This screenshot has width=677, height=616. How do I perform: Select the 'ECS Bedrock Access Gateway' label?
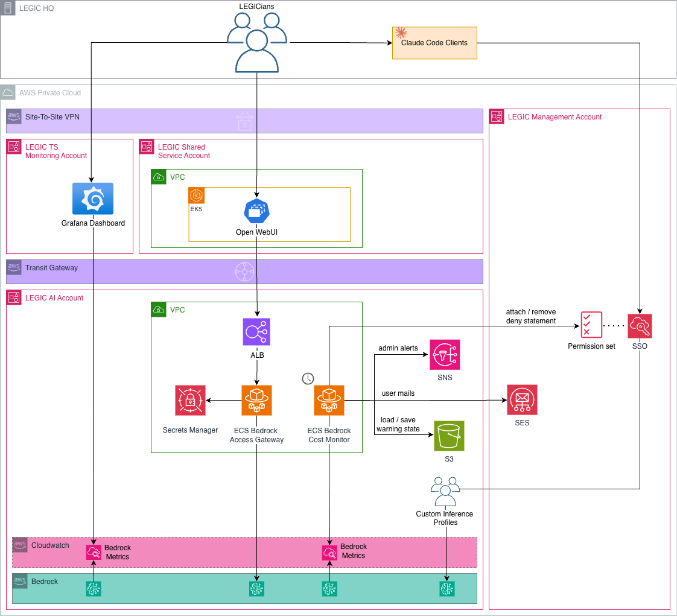point(256,435)
